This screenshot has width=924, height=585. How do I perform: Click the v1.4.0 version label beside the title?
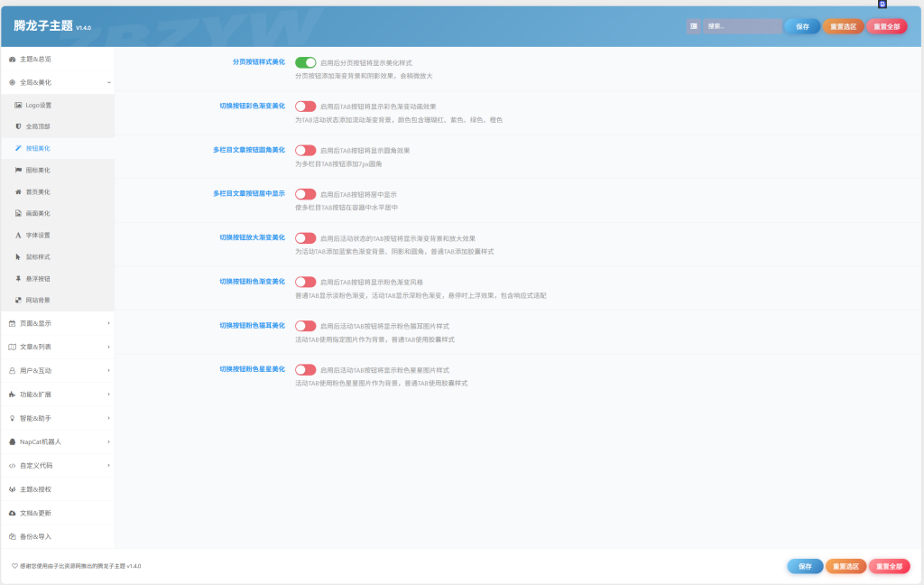[83, 28]
